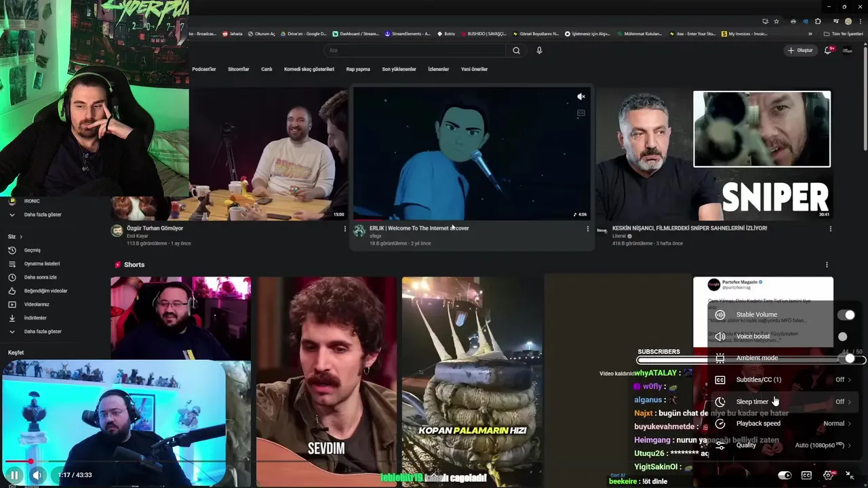868x488 pixels.
Task: Expand Daha fazla göster below IRONIC
Action: [x=43, y=215]
